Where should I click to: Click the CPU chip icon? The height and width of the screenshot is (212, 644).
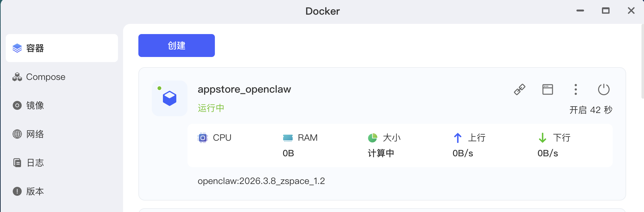tap(203, 138)
